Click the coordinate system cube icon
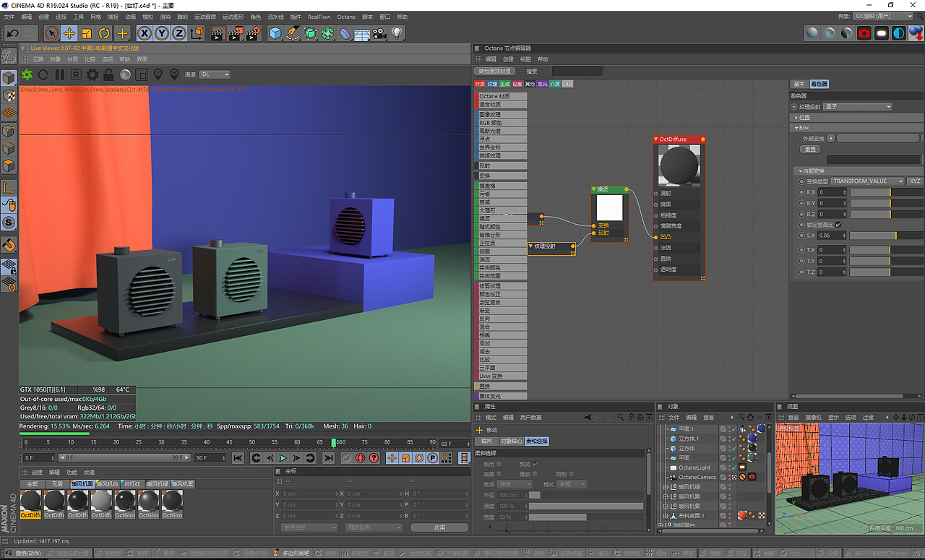 click(197, 33)
